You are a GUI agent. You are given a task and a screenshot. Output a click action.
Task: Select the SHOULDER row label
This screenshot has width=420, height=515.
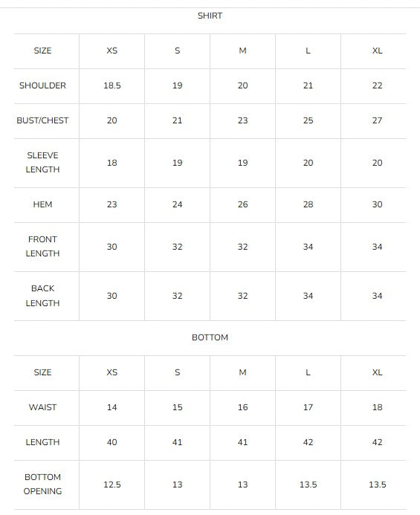pyautogui.click(x=42, y=85)
